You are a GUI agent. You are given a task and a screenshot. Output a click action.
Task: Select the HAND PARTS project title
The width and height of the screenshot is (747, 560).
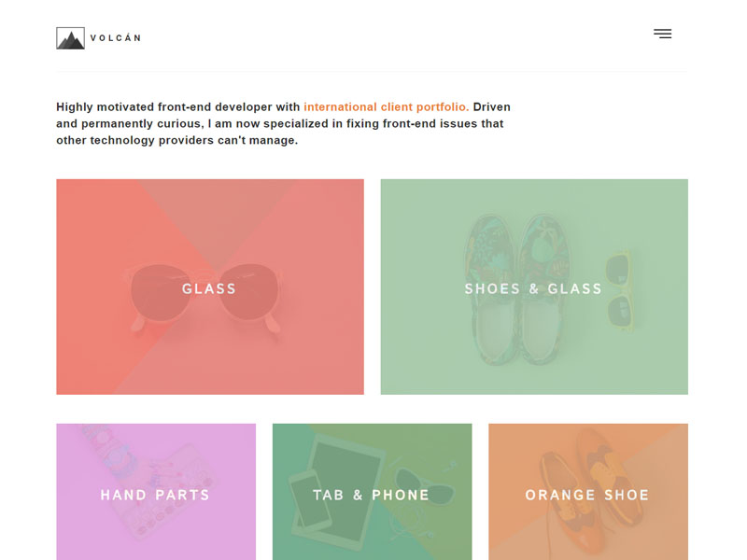155,495
